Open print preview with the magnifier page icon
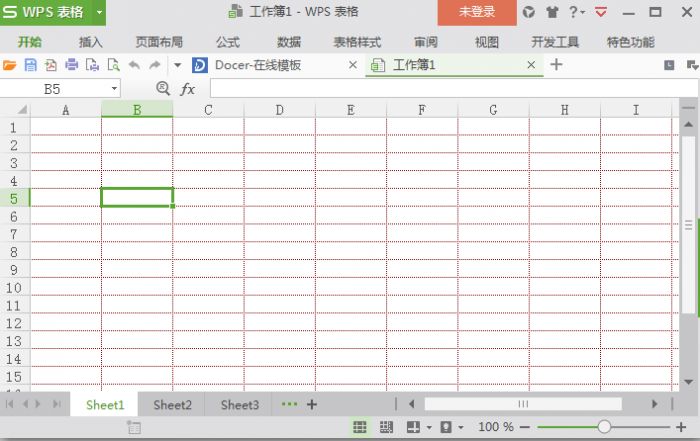Screen dimensions: 700x441 tap(113, 65)
